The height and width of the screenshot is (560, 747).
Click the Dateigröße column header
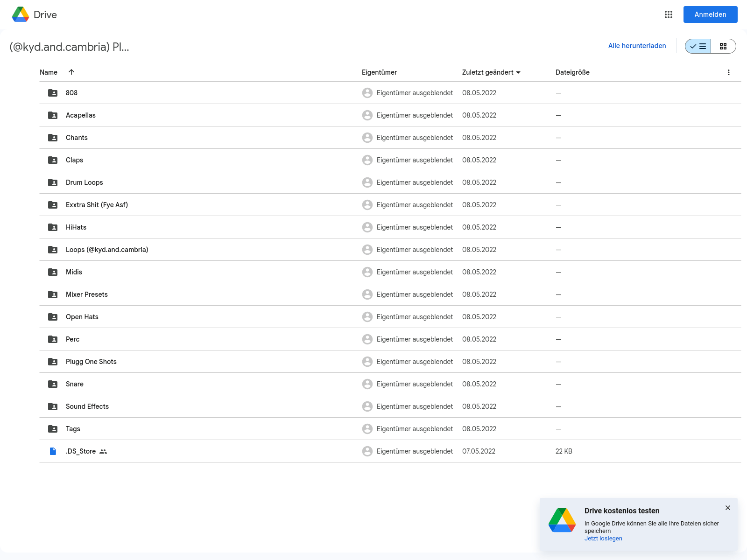tap(572, 72)
